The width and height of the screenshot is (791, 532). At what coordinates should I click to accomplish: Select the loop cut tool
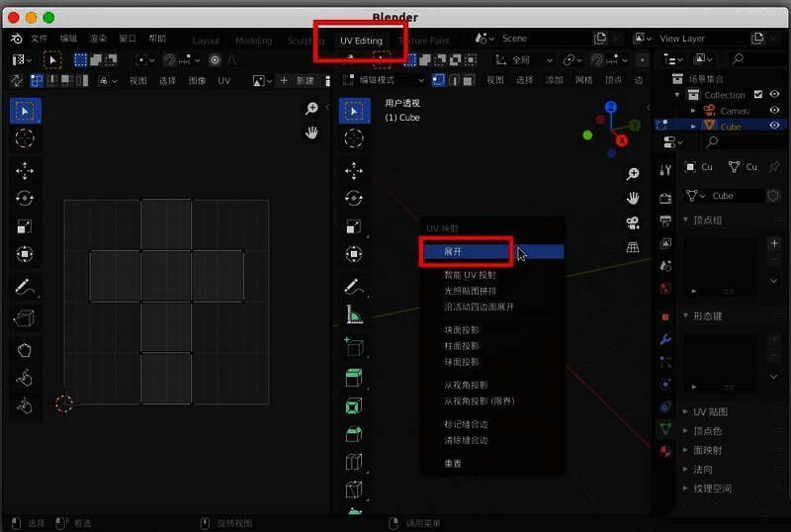click(354, 462)
